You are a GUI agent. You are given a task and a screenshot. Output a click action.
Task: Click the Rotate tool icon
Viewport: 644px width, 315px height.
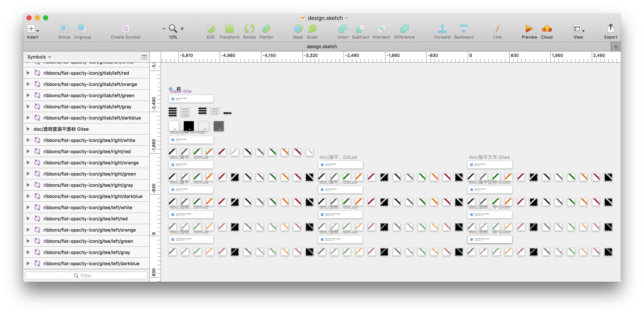pos(249,29)
